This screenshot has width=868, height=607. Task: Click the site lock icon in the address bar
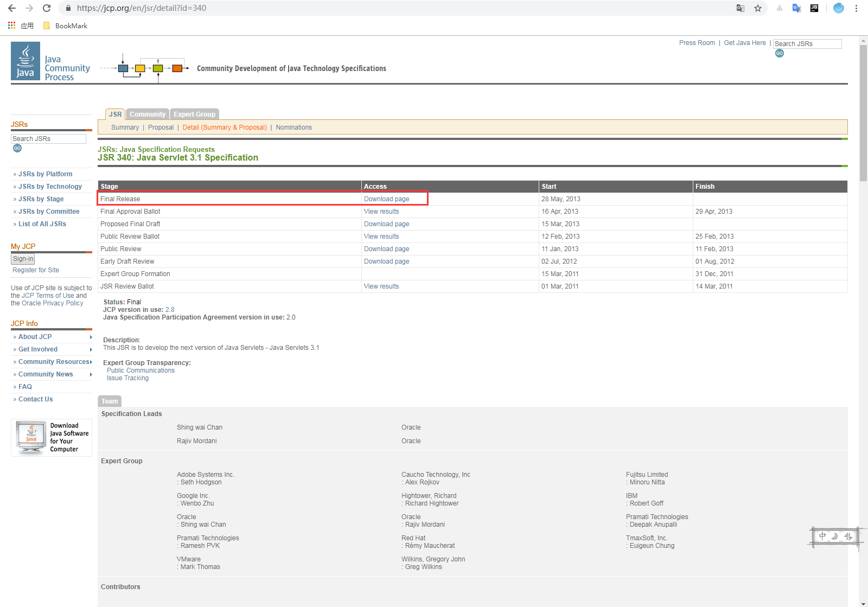pyautogui.click(x=68, y=8)
